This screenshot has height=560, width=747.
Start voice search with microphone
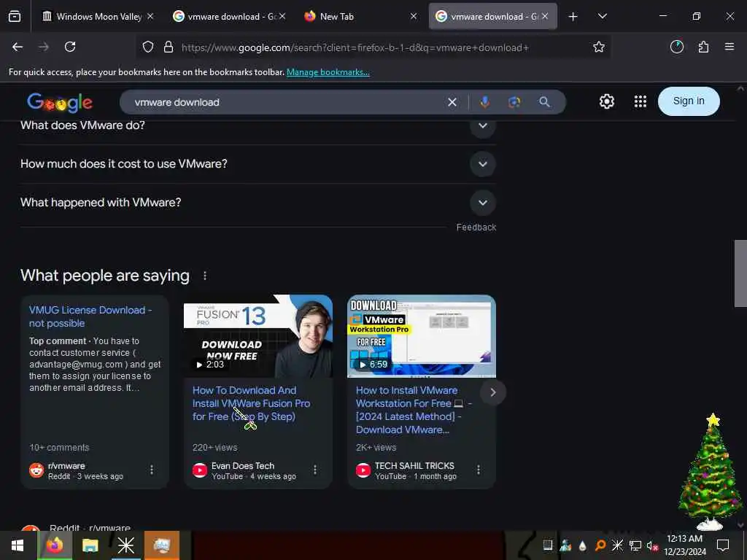click(x=485, y=102)
